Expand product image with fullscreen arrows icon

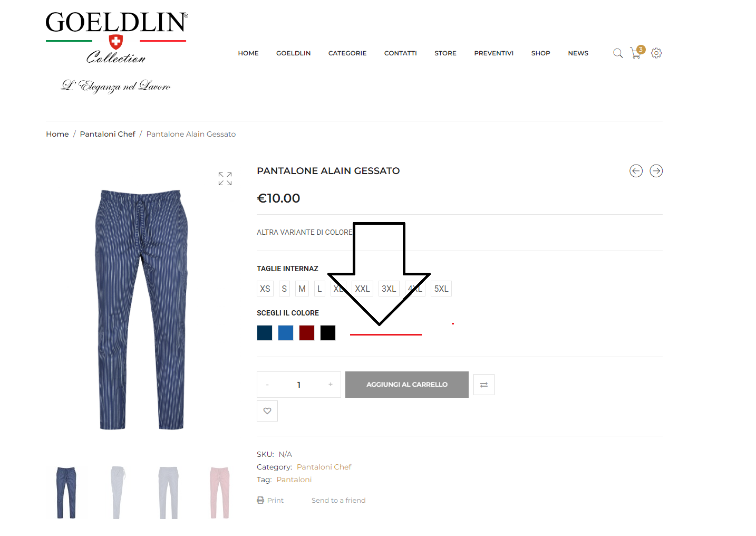coord(225,179)
